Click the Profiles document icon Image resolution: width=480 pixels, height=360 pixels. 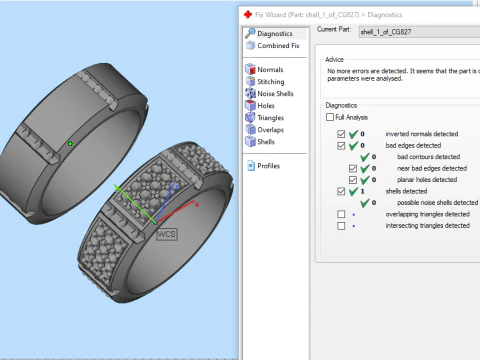pos(251,165)
